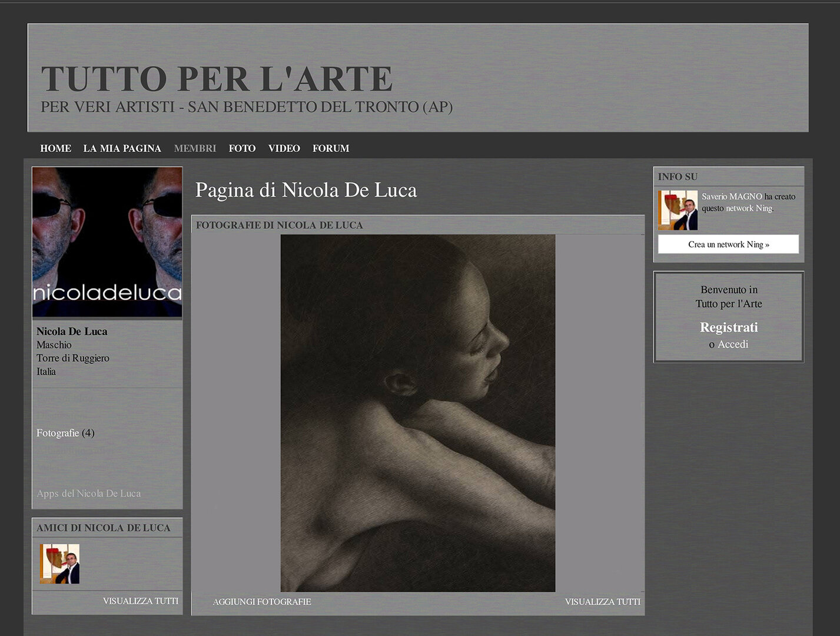This screenshot has width=840, height=636.
Task: Open the large charcoal portrait photo
Action: [x=417, y=413]
